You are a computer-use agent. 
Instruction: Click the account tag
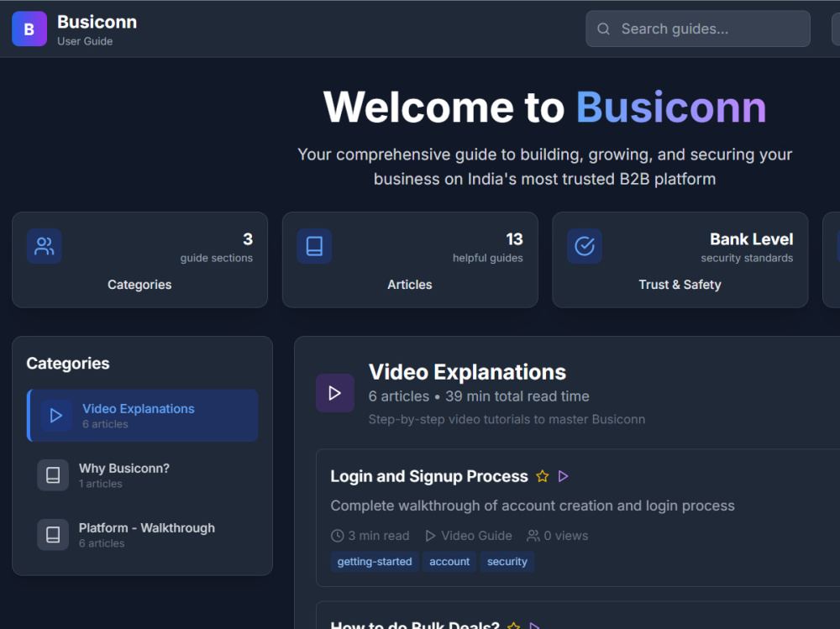coord(449,562)
